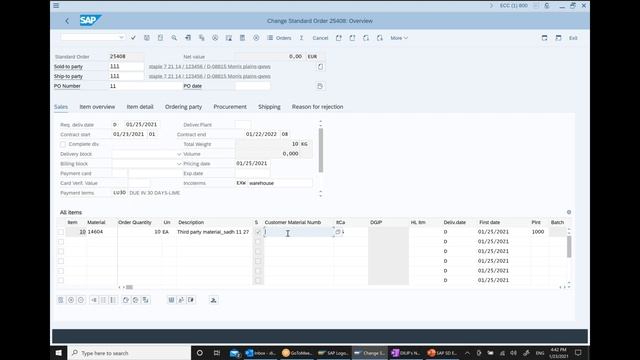Click the Customer Material Numb cell for item 10
640x360 pixels.
(x=298, y=232)
